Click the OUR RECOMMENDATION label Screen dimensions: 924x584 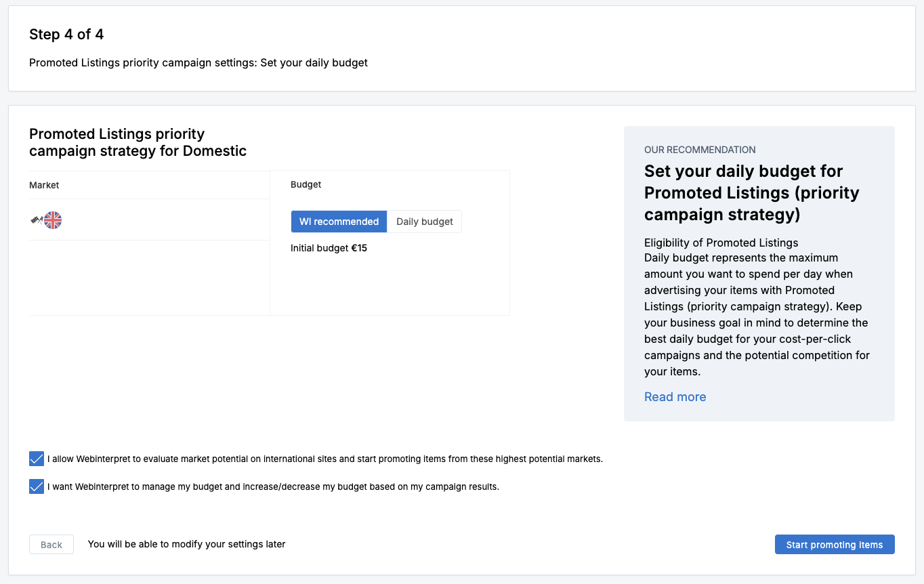(x=700, y=150)
